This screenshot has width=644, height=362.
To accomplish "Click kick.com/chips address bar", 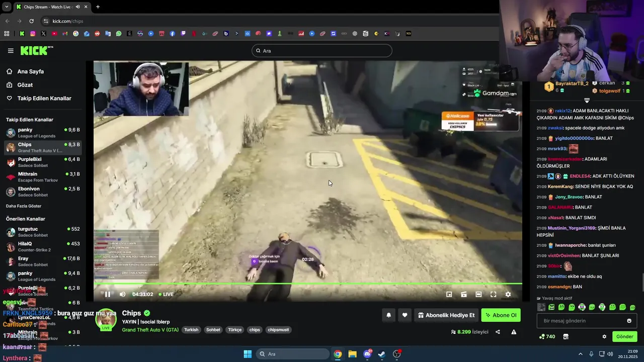I will (68, 21).
